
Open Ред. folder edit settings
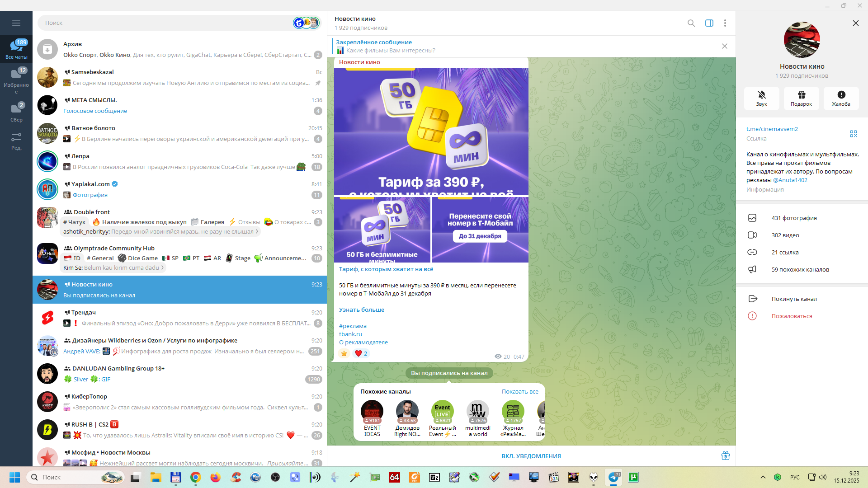(x=16, y=141)
